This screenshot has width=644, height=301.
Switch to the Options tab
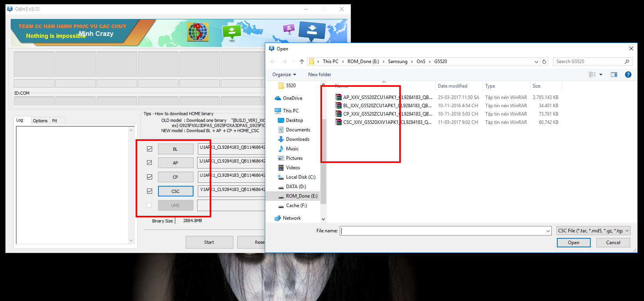coord(40,121)
